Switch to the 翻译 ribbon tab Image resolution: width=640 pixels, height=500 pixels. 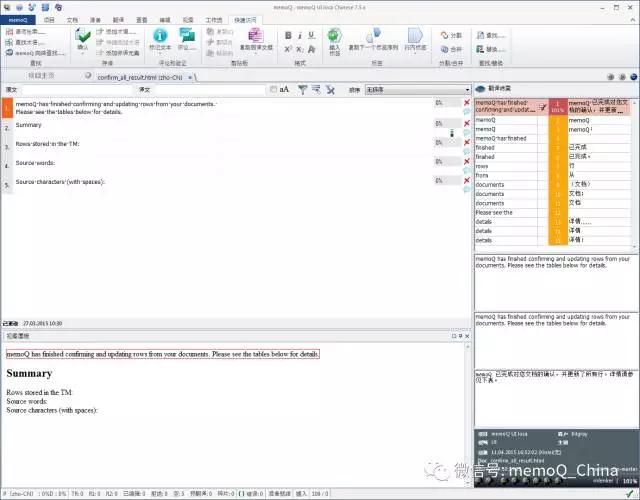tap(118, 20)
